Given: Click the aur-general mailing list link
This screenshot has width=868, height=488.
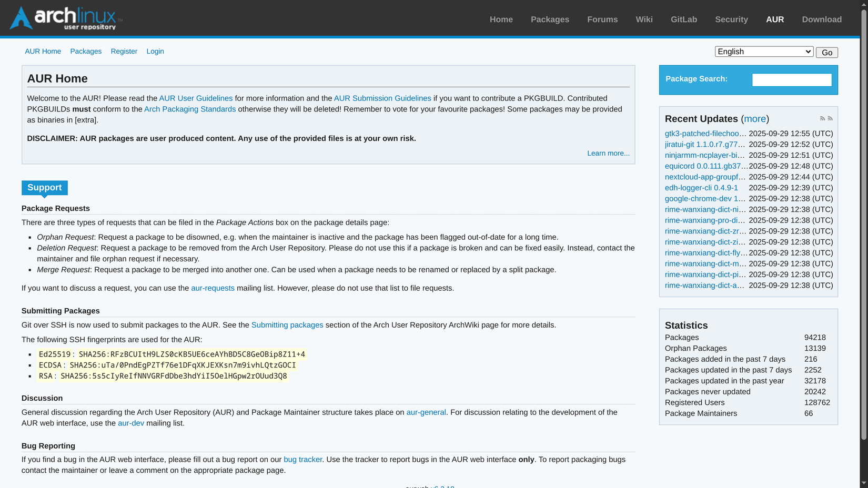Looking at the screenshot, I should pos(426,412).
